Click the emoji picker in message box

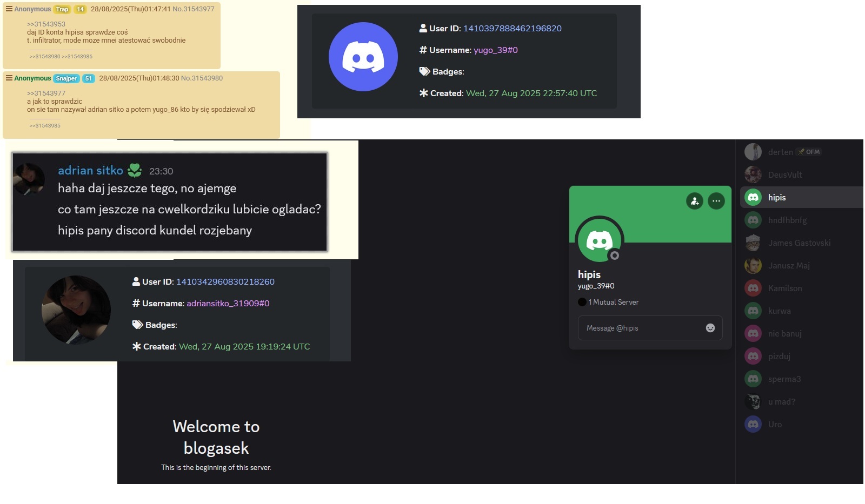(x=710, y=328)
